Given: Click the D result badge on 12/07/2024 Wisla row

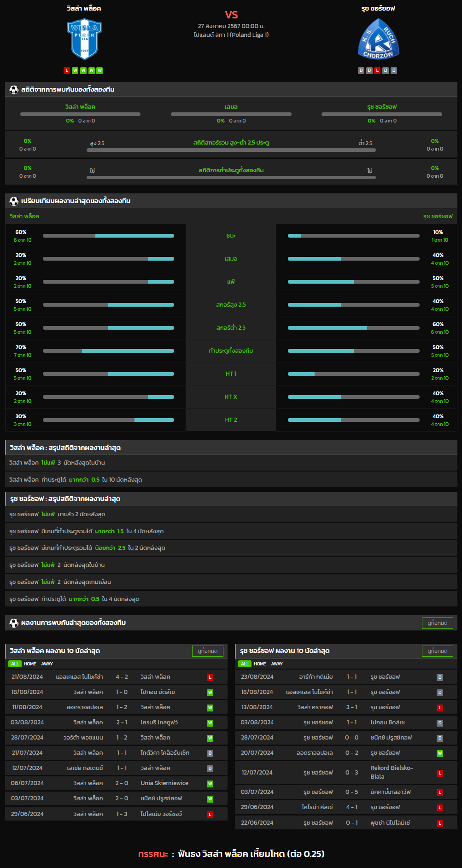Looking at the screenshot, I should 210,769.
